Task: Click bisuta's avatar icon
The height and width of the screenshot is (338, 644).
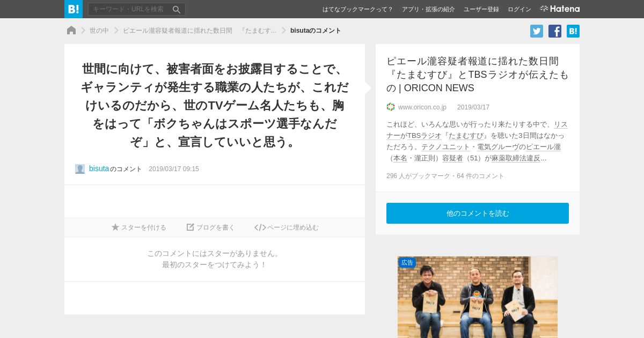Action: [x=80, y=169]
